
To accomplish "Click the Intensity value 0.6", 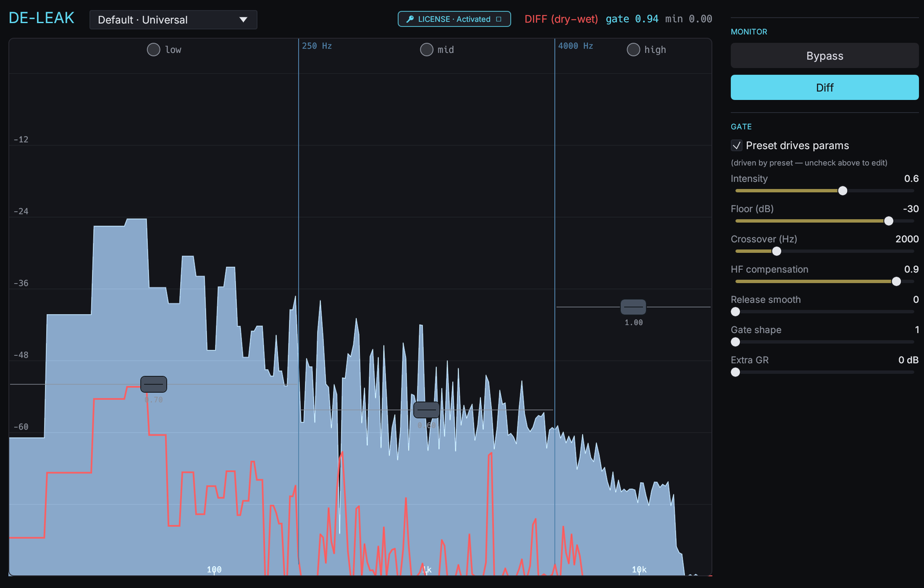I will 911,178.
